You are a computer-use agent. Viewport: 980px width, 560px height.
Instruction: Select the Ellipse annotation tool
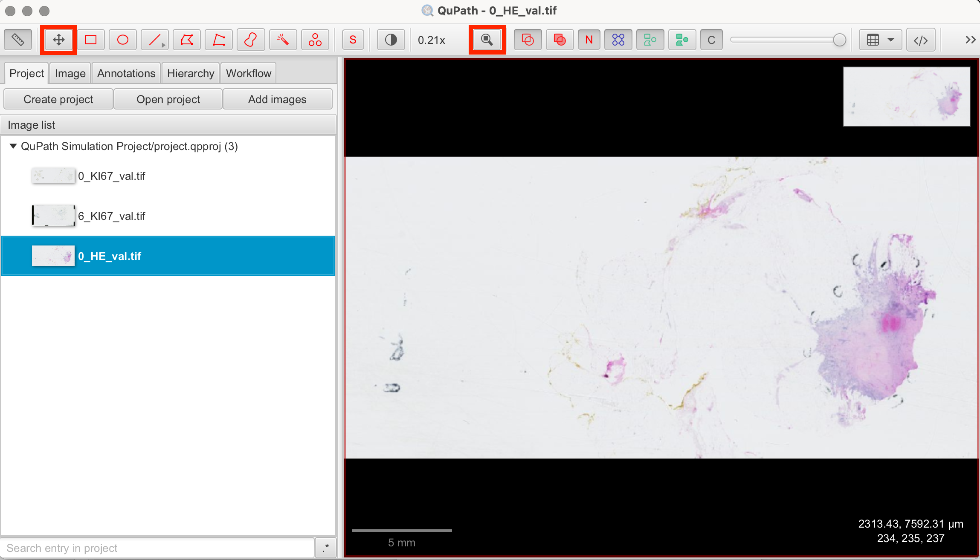[123, 40]
